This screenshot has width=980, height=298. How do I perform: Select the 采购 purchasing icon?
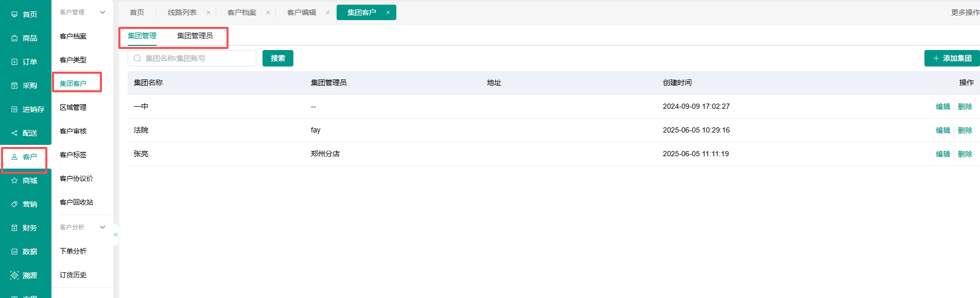pos(14,86)
